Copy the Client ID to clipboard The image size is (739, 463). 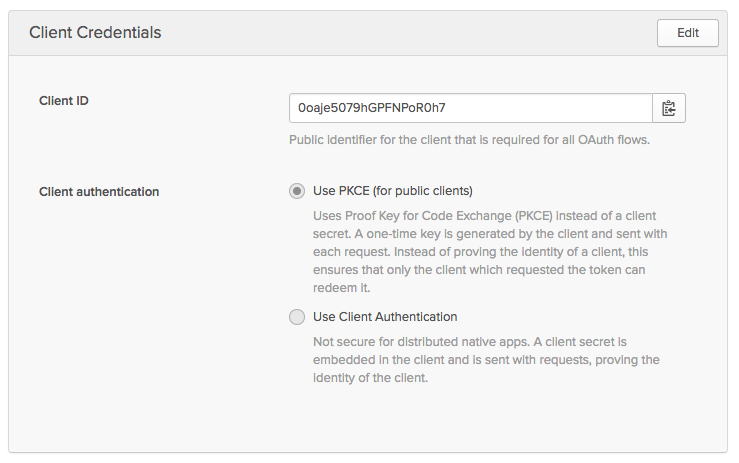coord(669,108)
